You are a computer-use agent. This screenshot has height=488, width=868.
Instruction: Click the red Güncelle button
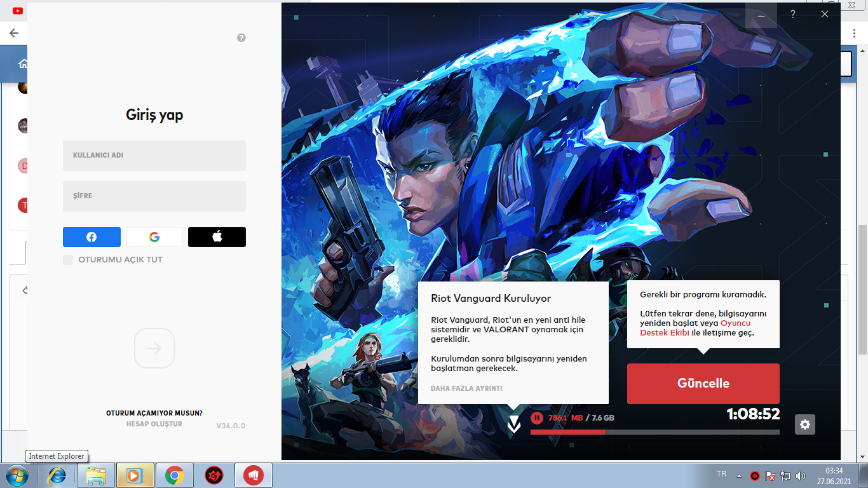click(x=703, y=384)
